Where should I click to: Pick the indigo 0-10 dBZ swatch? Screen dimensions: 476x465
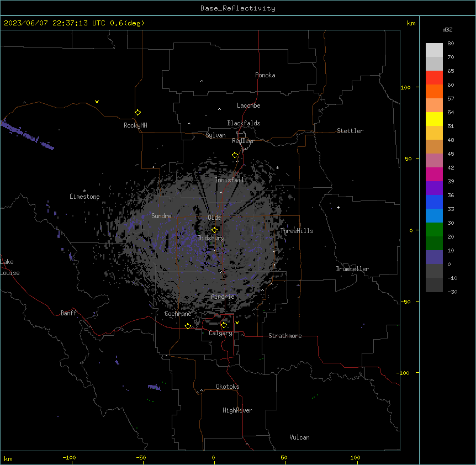[x=434, y=257]
